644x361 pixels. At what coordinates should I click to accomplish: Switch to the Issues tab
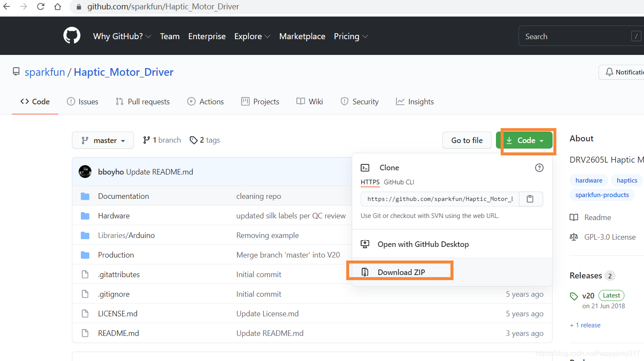83,101
